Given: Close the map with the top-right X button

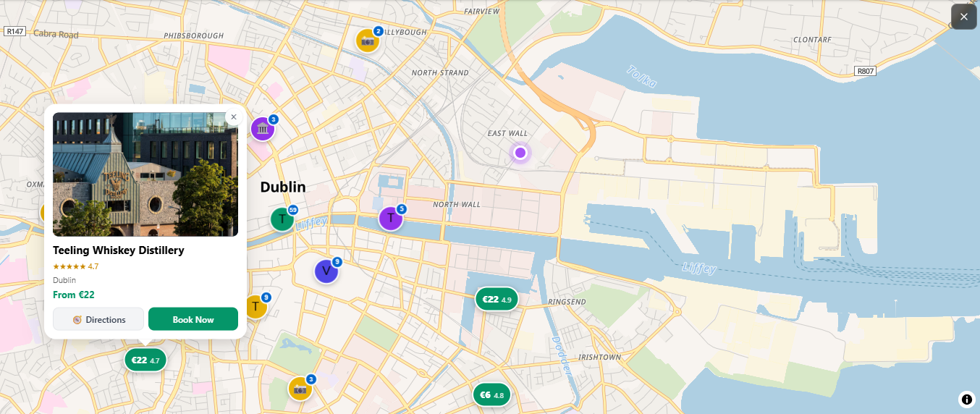Looking at the screenshot, I should coord(963,17).
